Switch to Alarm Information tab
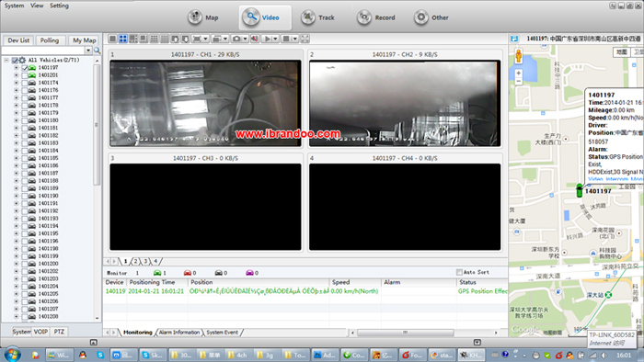 click(179, 333)
